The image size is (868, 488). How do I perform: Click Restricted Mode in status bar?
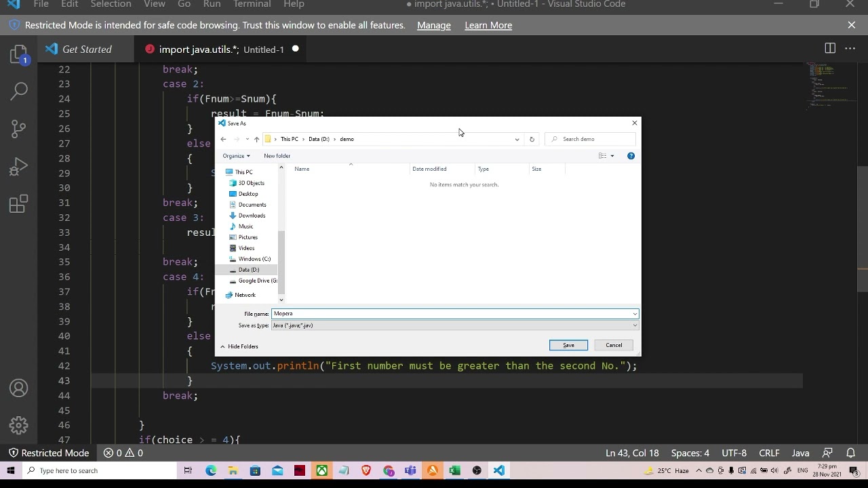click(48, 453)
